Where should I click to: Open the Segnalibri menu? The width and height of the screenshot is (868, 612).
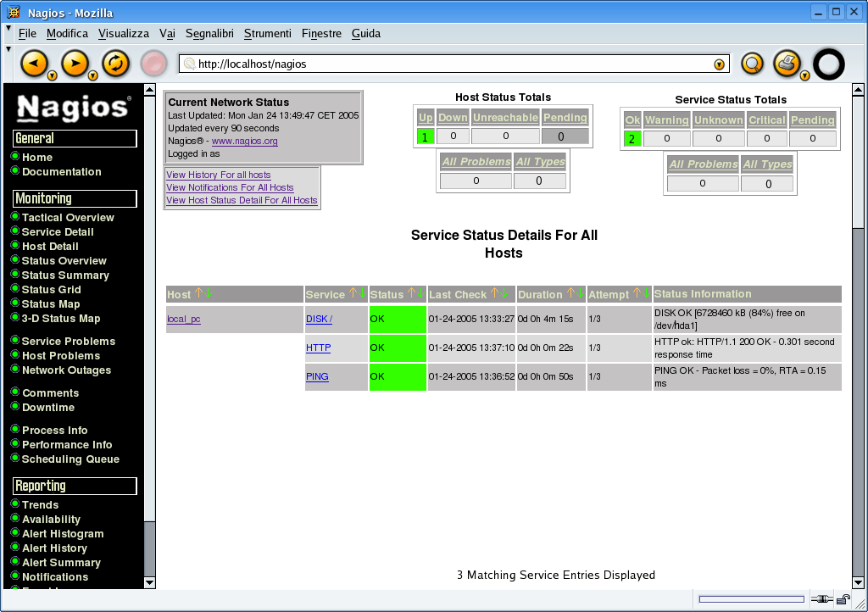(x=209, y=33)
